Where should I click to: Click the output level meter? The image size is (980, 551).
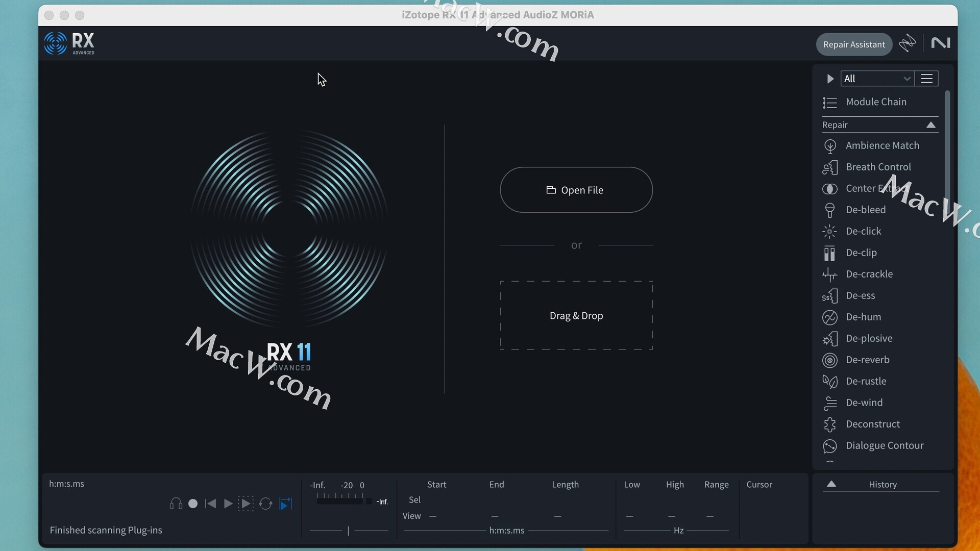[340, 502]
